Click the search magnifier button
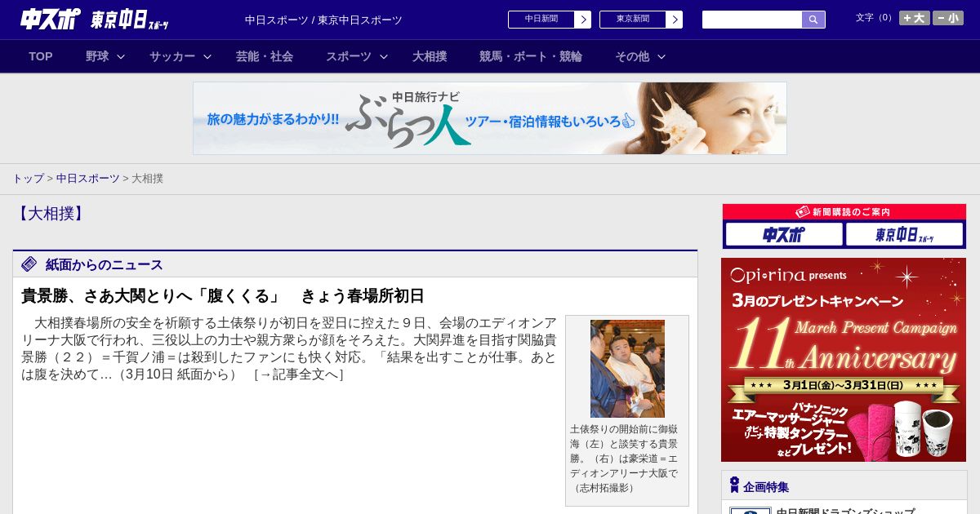The height and width of the screenshot is (514, 980). pos(813,20)
